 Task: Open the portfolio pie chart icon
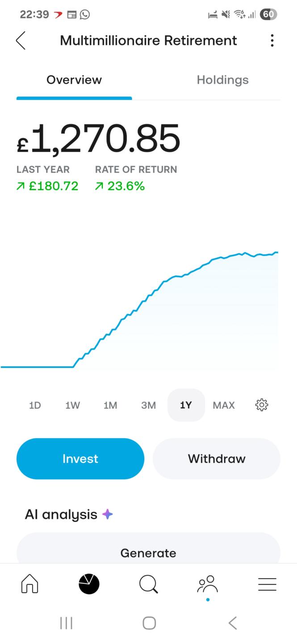(89, 584)
